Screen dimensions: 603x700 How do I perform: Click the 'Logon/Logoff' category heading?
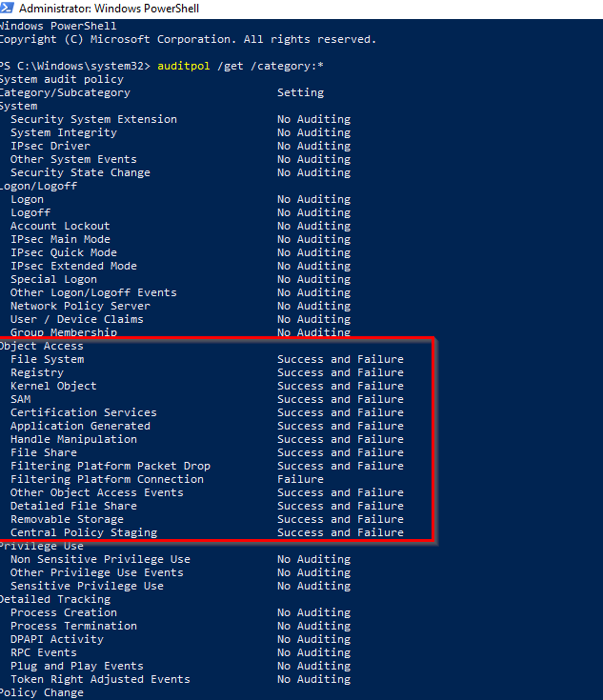coord(38,186)
